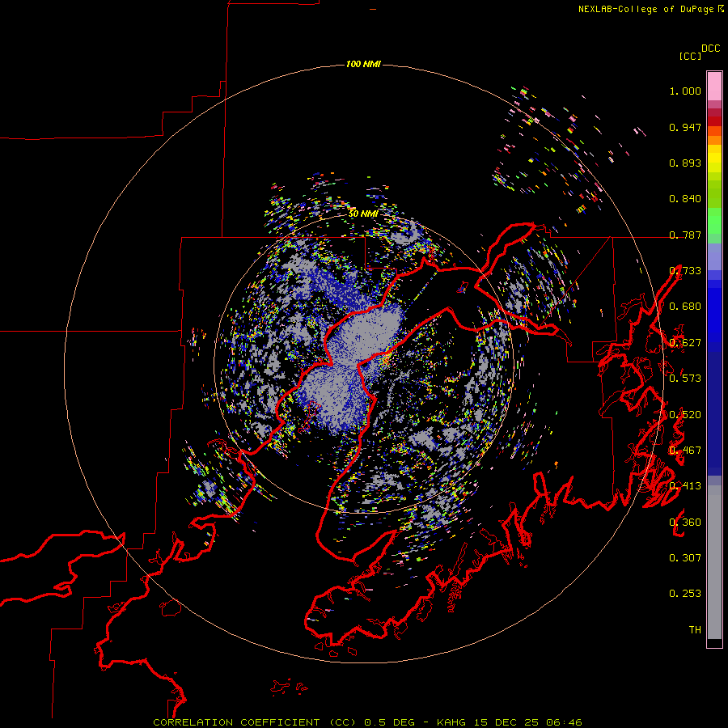The image size is (728, 728).
Task: Select the 0.467 scale value
Action: point(685,451)
